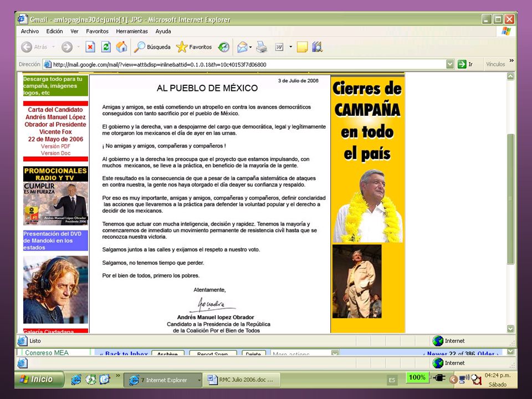Screen dimensions: 532x399
Task: Click the third quick launch icon
Action: point(105,379)
